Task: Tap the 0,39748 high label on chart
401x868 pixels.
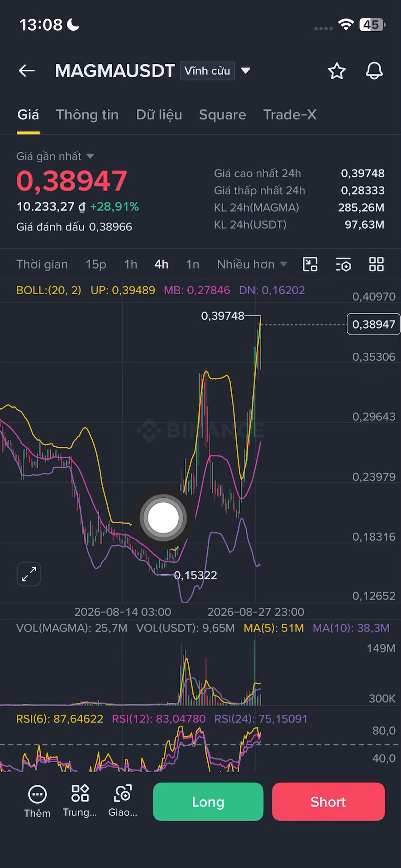Action: [222, 316]
